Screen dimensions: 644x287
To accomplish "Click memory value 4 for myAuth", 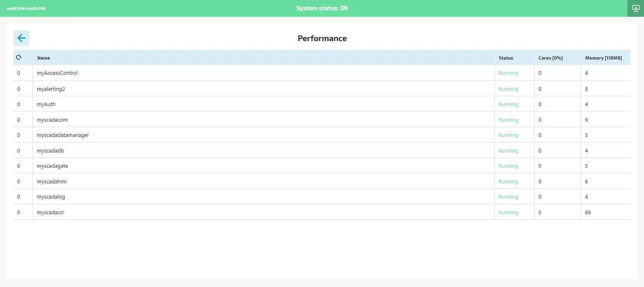I will (x=586, y=104).
